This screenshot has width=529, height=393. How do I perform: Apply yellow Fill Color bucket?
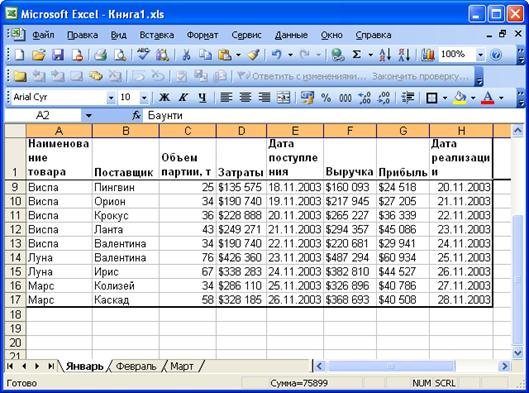(x=460, y=98)
